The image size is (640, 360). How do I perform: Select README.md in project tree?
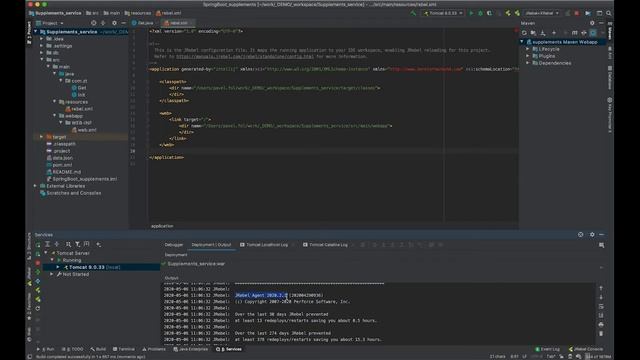tap(64, 172)
